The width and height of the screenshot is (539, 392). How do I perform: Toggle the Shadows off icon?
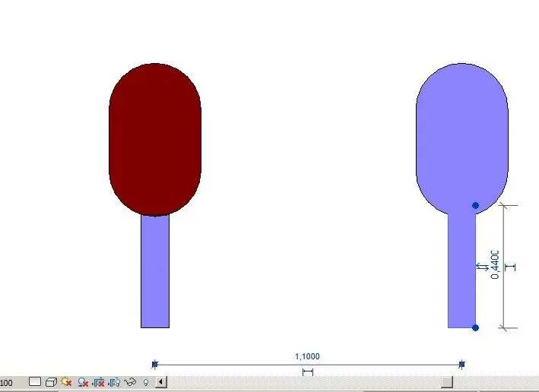coord(83,382)
